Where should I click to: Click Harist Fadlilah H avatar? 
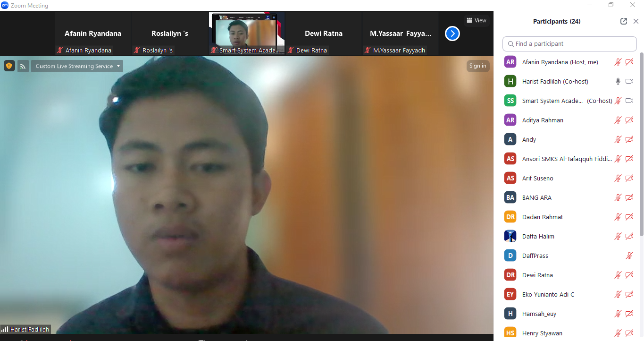(510, 81)
